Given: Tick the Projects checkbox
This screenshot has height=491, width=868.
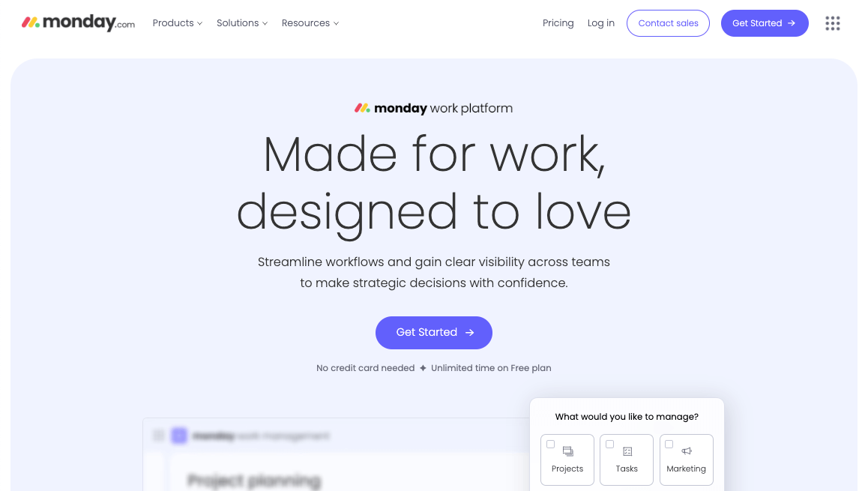Looking at the screenshot, I should click(x=550, y=444).
